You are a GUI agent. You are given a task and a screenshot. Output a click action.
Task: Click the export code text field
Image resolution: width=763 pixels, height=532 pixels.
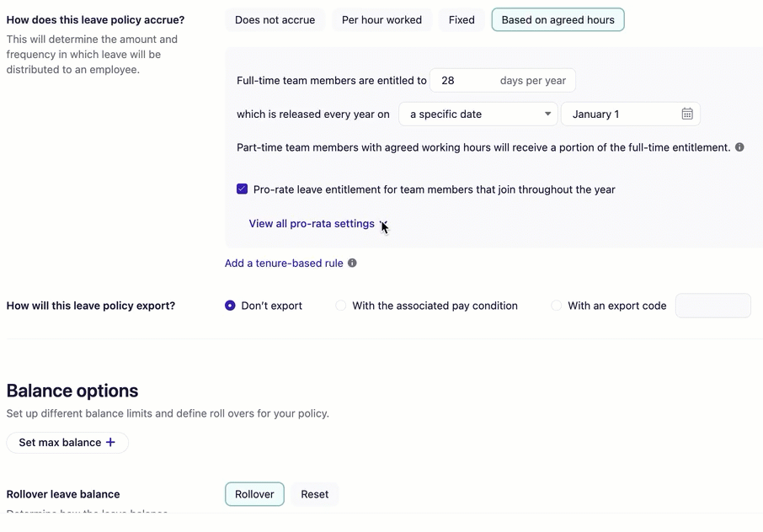[712, 306]
